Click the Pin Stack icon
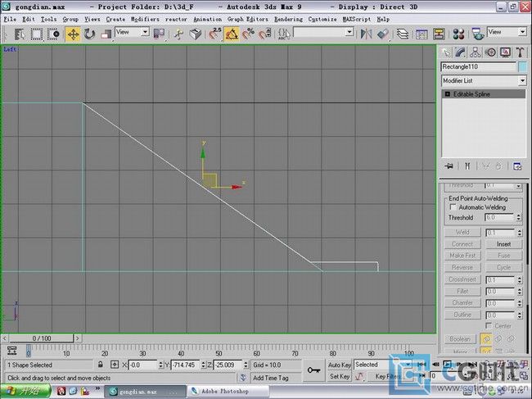Screen dimensions: 532x399 tap(449, 166)
